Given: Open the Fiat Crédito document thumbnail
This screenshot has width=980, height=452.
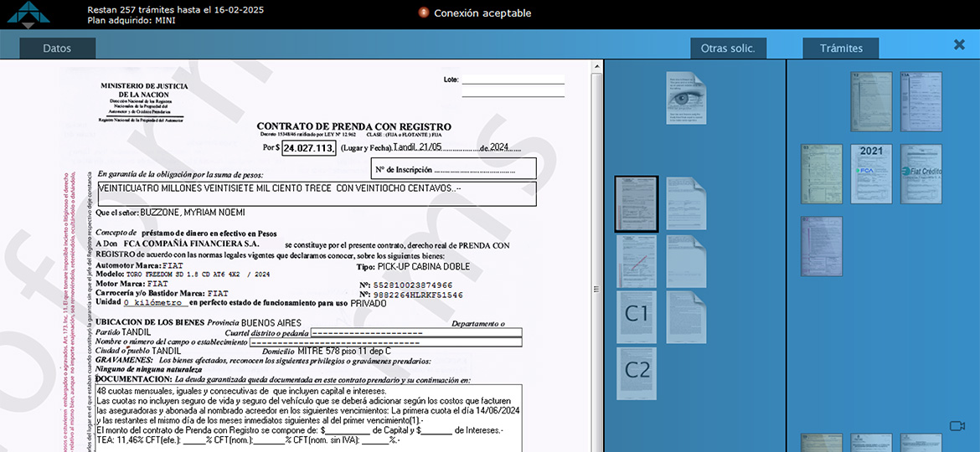Looking at the screenshot, I should [921, 173].
